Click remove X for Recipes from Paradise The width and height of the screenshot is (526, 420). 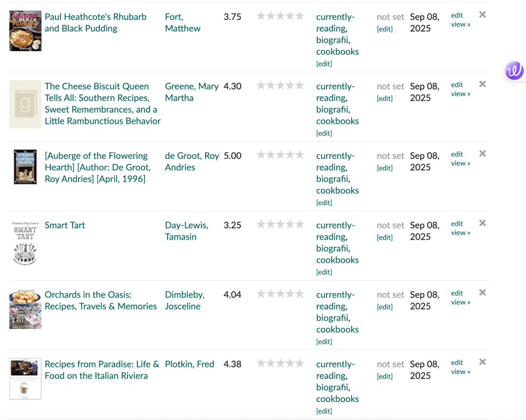(x=482, y=362)
